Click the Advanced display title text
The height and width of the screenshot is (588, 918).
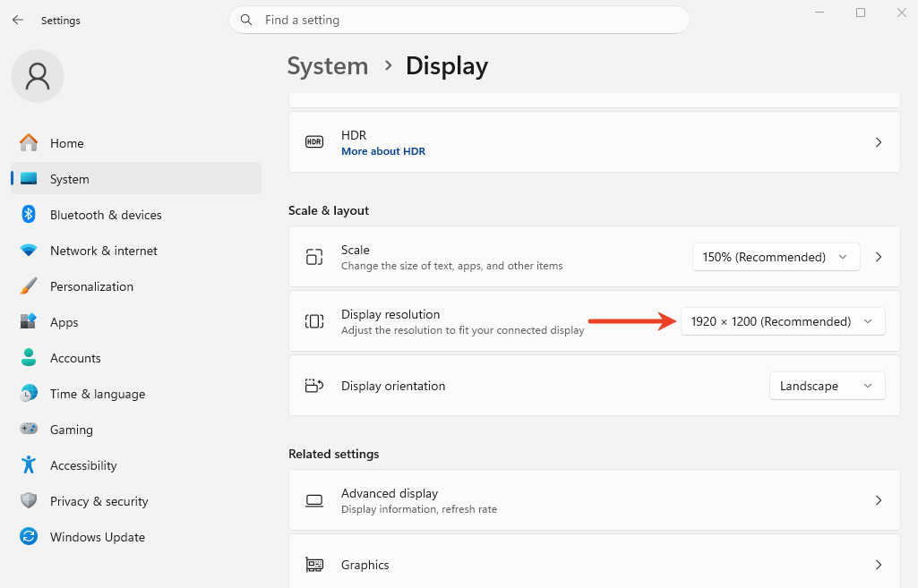(390, 493)
